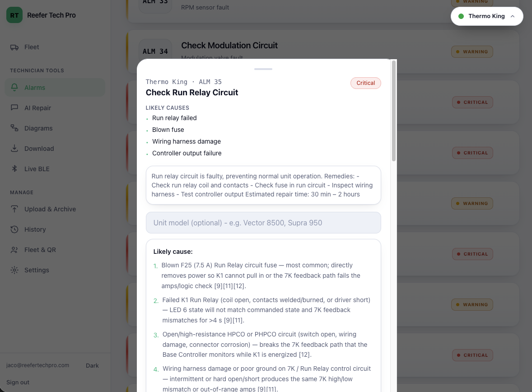Click the Unit model optional input field
This screenshot has height=392, width=532.
point(263,223)
